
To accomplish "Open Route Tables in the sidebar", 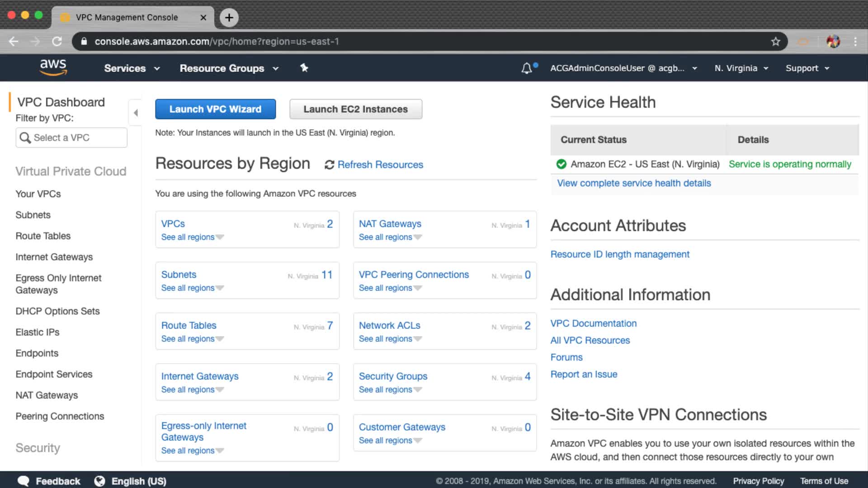I will point(43,236).
